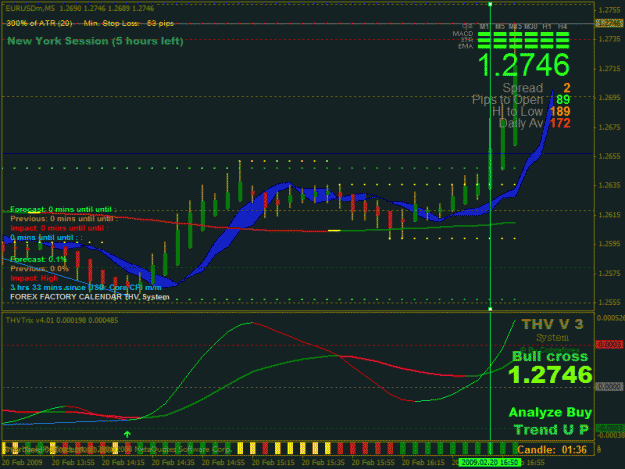Click the 20 Feb 15:15 time label
The image size is (625, 469).
(273, 463)
